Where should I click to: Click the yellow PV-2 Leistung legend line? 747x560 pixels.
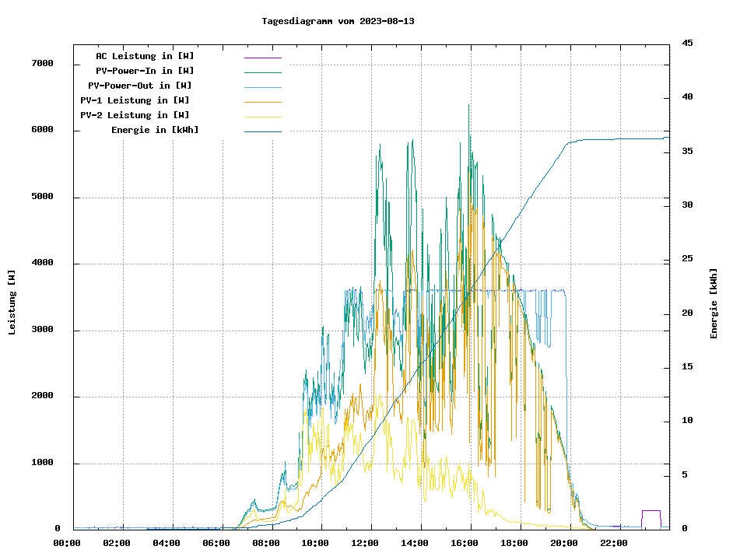[262, 117]
